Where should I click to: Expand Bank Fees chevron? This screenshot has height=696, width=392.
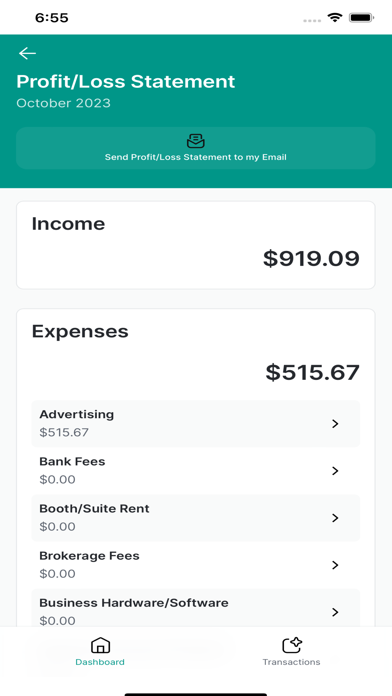pos(335,471)
